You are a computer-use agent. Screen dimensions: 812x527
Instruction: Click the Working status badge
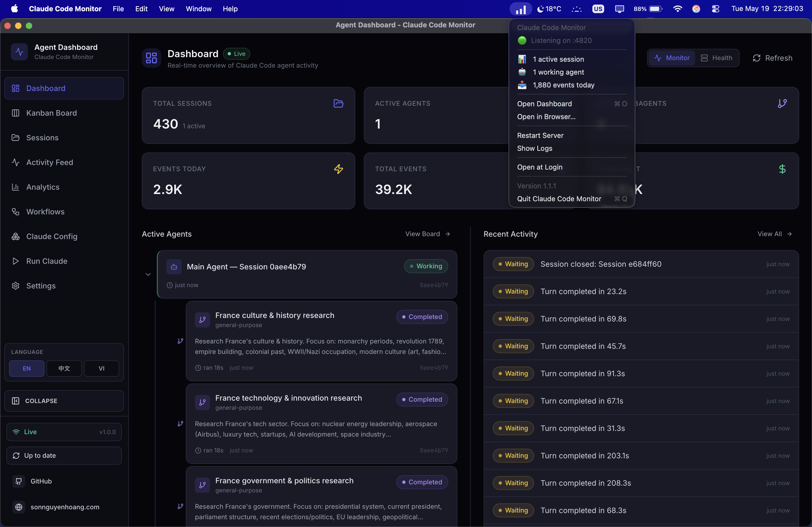pyautogui.click(x=426, y=266)
